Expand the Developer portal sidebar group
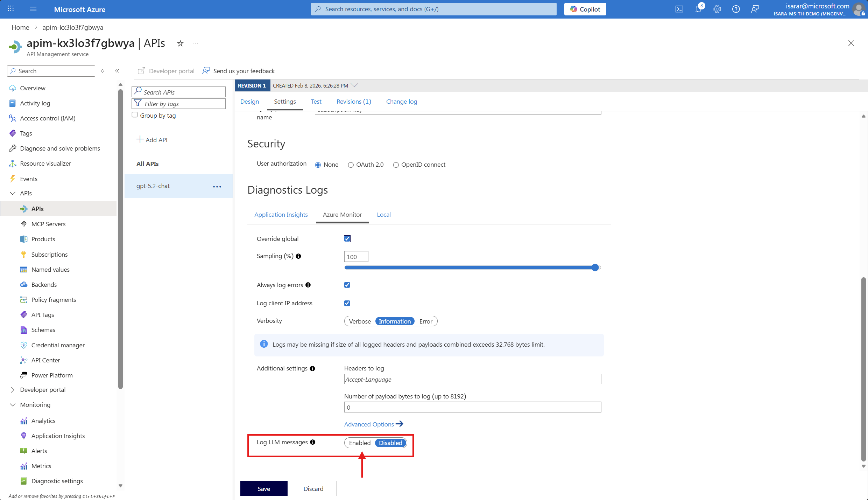The height and width of the screenshot is (500, 868). pyautogui.click(x=13, y=390)
